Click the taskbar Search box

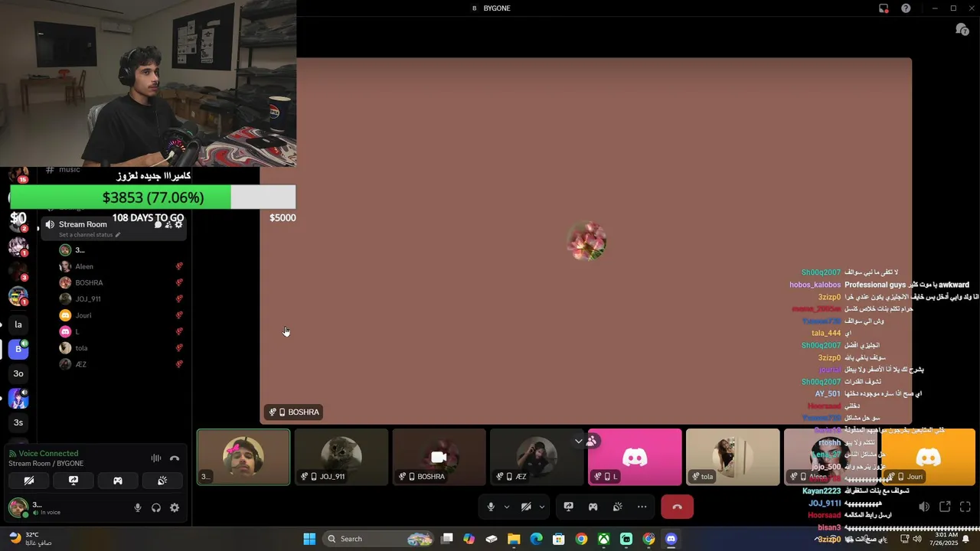pyautogui.click(x=379, y=539)
